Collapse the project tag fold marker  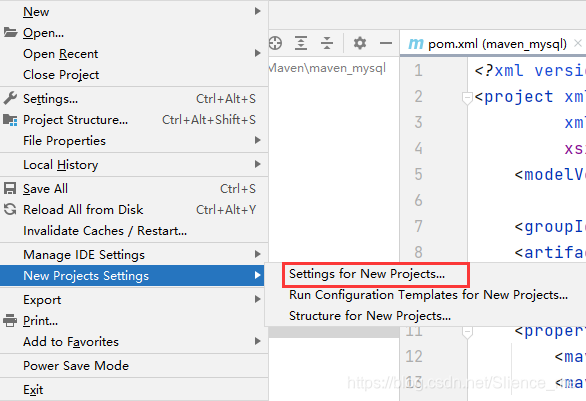[467, 98]
